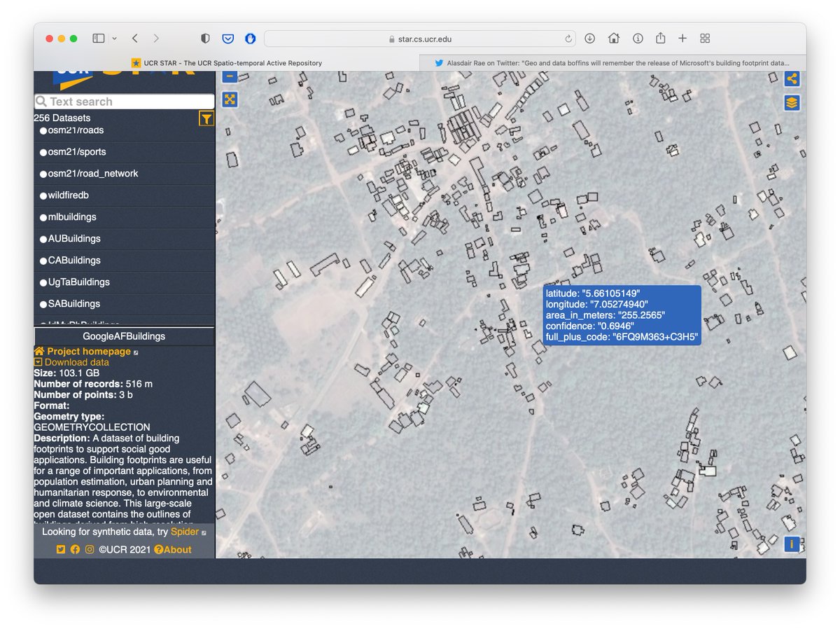Image resolution: width=840 pixels, height=629 pixels.
Task: Click the circled info extension icon in toolbar
Action: [638, 39]
